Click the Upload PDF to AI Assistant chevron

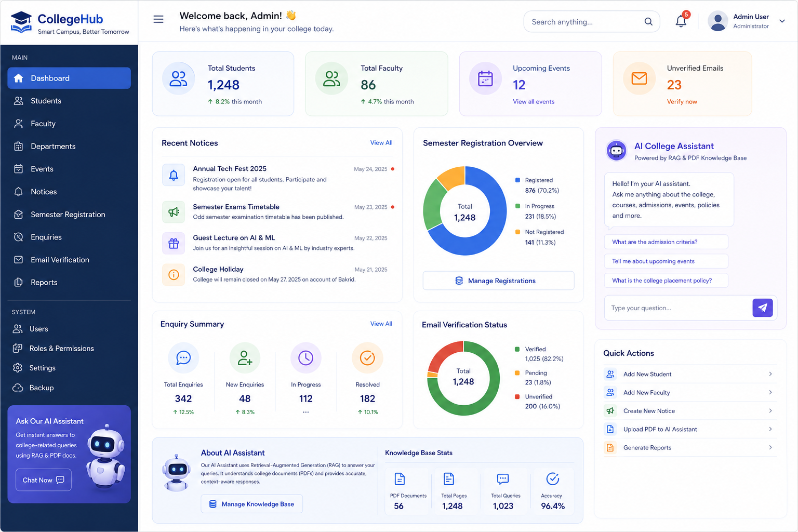coord(770,429)
